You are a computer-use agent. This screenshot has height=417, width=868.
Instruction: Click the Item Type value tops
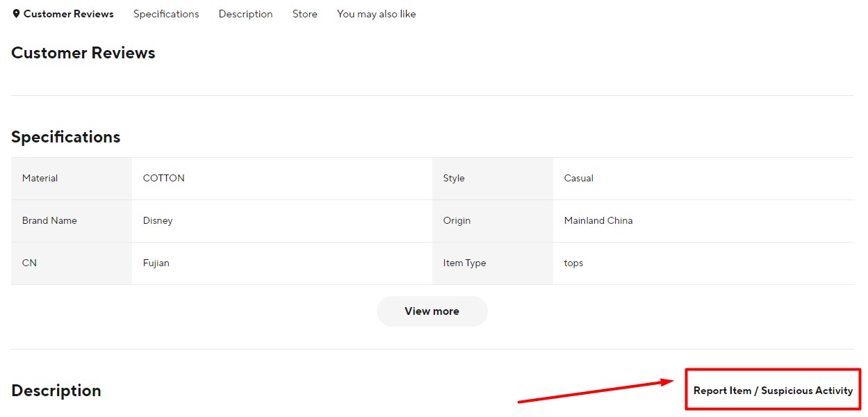pos(573,263)
